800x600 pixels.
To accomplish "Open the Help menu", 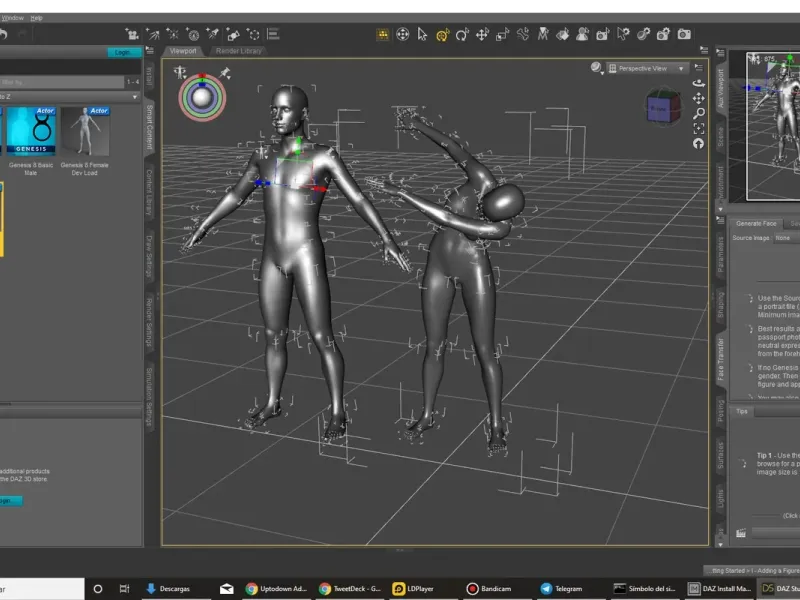I will point(37,18).
